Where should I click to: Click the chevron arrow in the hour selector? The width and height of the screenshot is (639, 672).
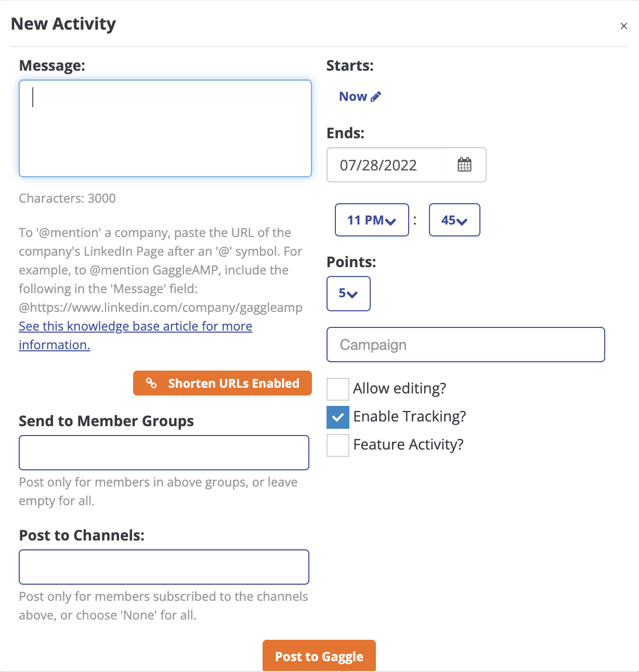pos(391,221)
